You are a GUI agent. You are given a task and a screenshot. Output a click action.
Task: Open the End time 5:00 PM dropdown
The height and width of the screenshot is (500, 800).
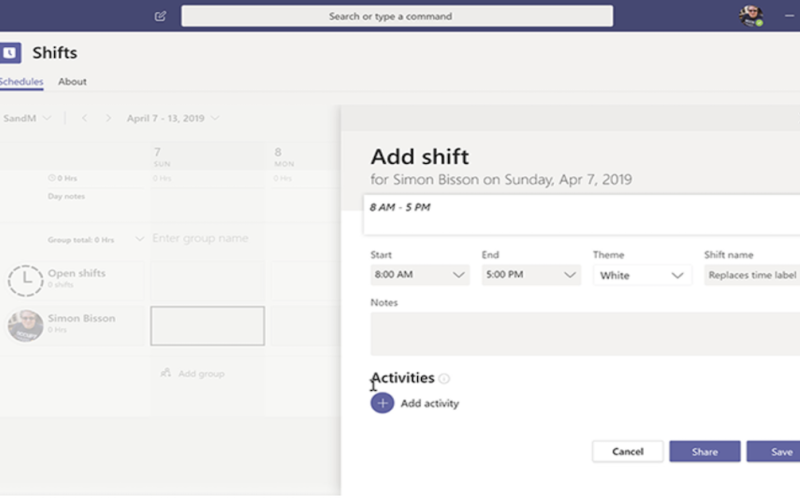pos(531,274)
